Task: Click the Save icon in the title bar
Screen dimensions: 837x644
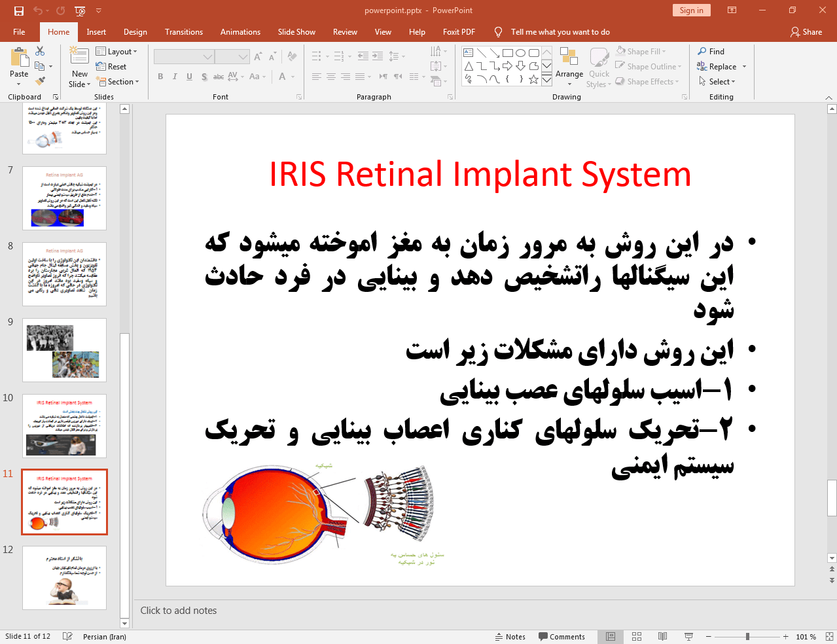Action: point(19,10)
